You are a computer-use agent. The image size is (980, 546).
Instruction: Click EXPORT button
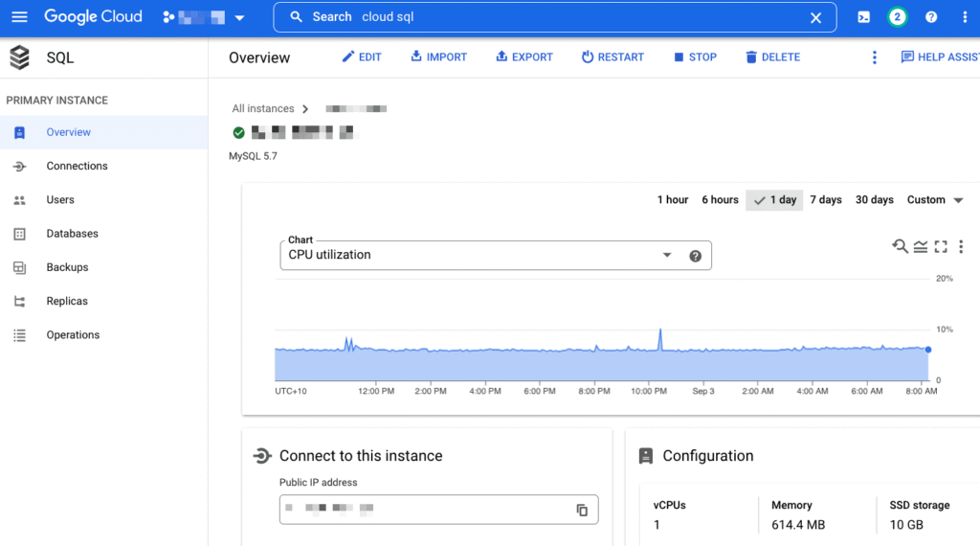524,57
